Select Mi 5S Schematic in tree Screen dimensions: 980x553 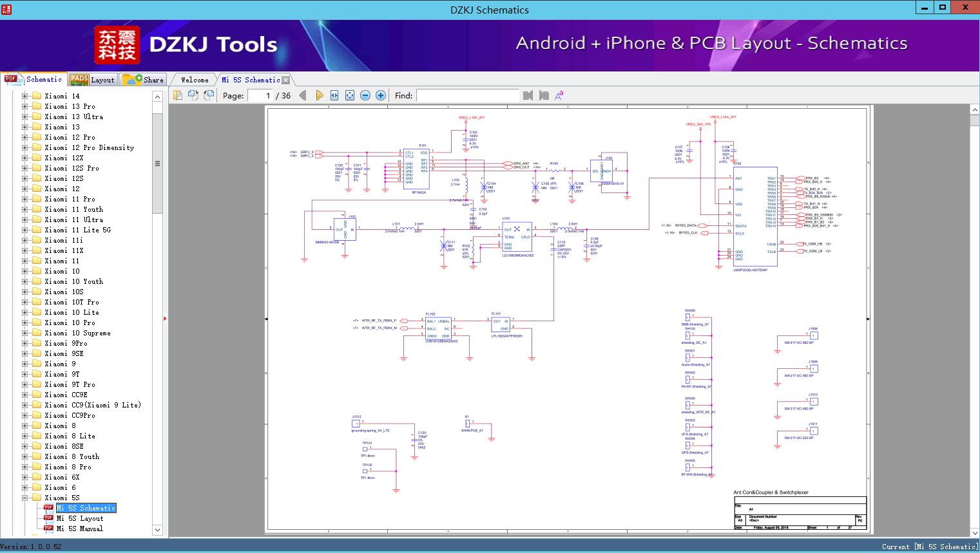click(86, 508)
